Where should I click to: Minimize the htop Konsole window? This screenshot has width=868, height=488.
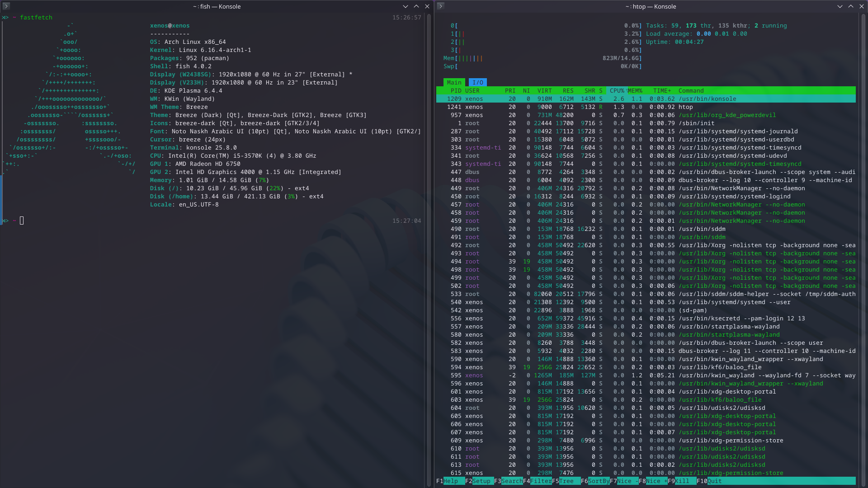tap(840, 6)
